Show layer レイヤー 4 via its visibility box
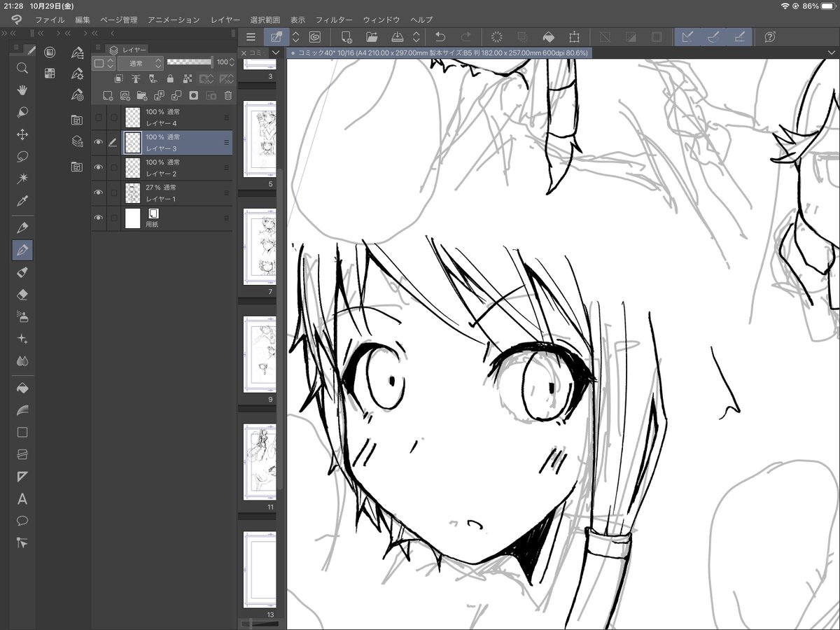This screenshot has width=840, height=630. coord(99,118)
